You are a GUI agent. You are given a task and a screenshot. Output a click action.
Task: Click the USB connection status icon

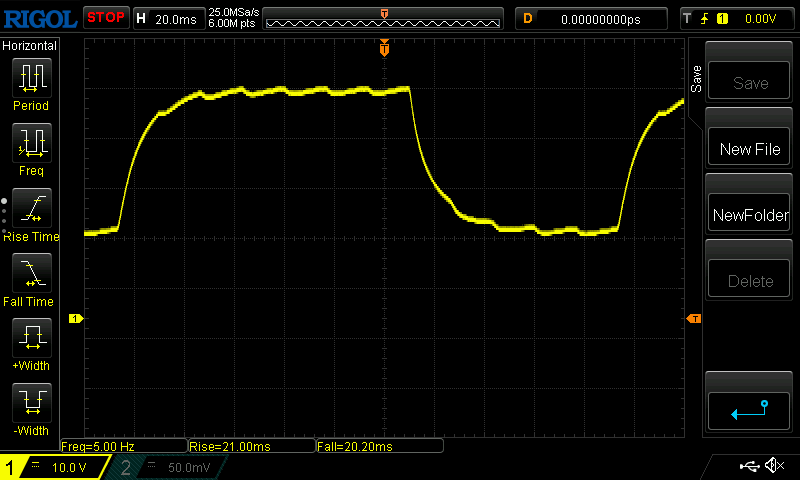tap(749, 465)
